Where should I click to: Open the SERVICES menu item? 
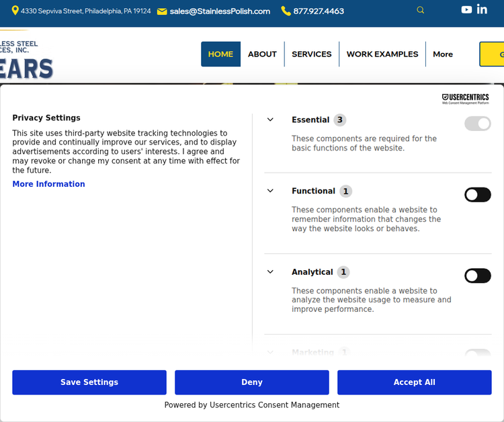pyautogui.click(x=311, y=54)
